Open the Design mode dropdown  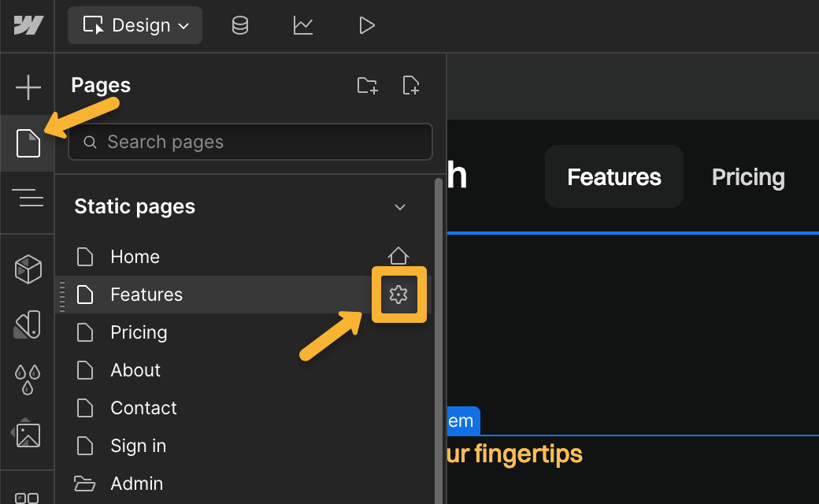click(135, 25)
